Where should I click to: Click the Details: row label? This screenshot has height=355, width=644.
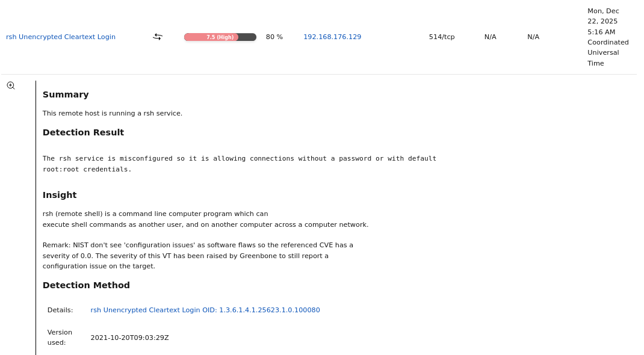[60, 310]
